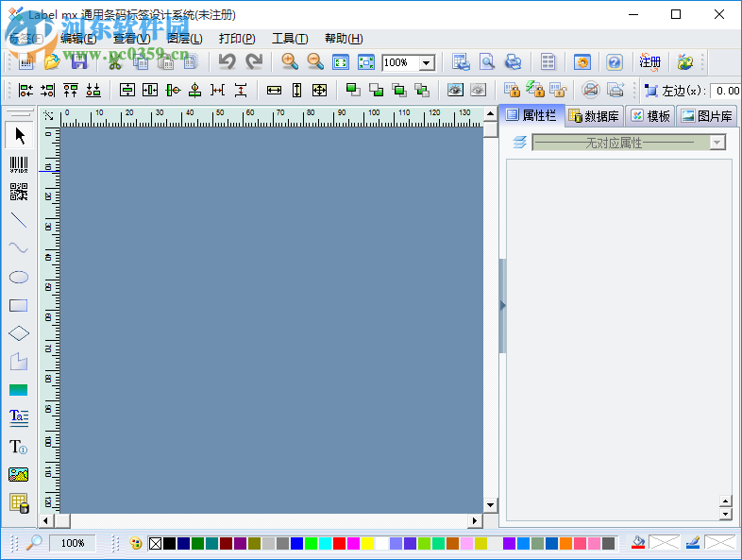Click the open folder icon
The width and height of the screenshot is (742, 560).
pos(52,62)
